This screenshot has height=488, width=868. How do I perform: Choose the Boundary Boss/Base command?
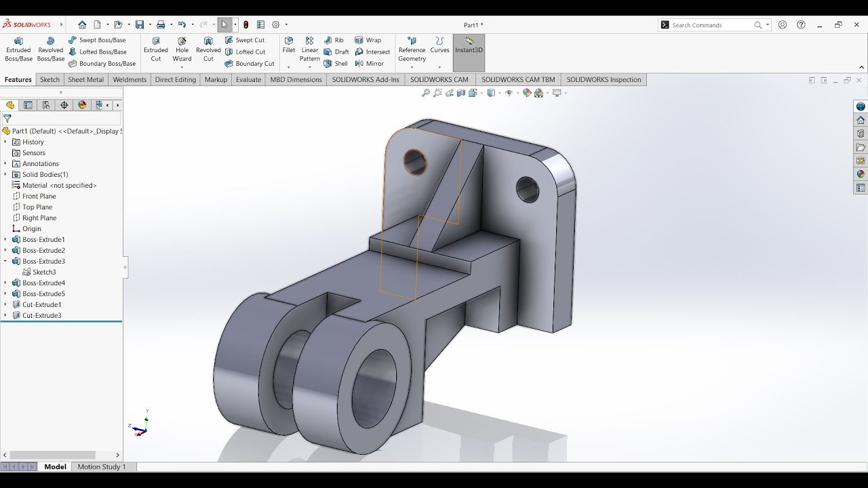[102, 64]
